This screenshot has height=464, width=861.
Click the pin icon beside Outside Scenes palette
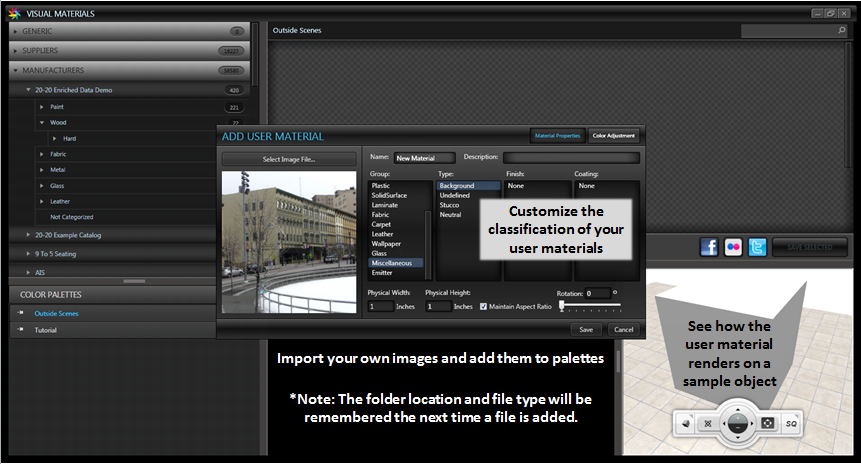click(20, 313)
